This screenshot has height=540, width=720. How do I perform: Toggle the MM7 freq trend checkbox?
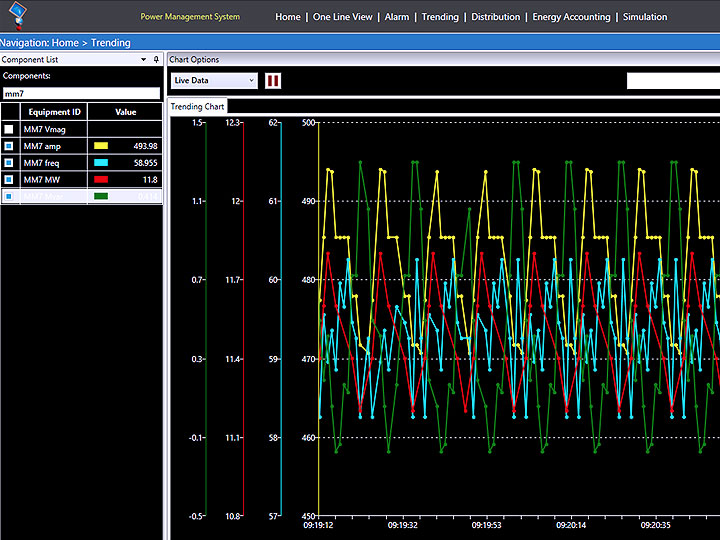[x=9, y=162]
